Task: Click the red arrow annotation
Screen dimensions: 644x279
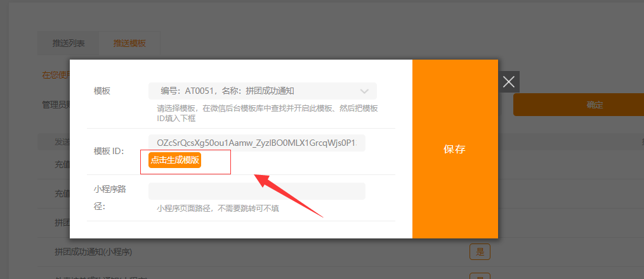Action: [x=289, y=195]
